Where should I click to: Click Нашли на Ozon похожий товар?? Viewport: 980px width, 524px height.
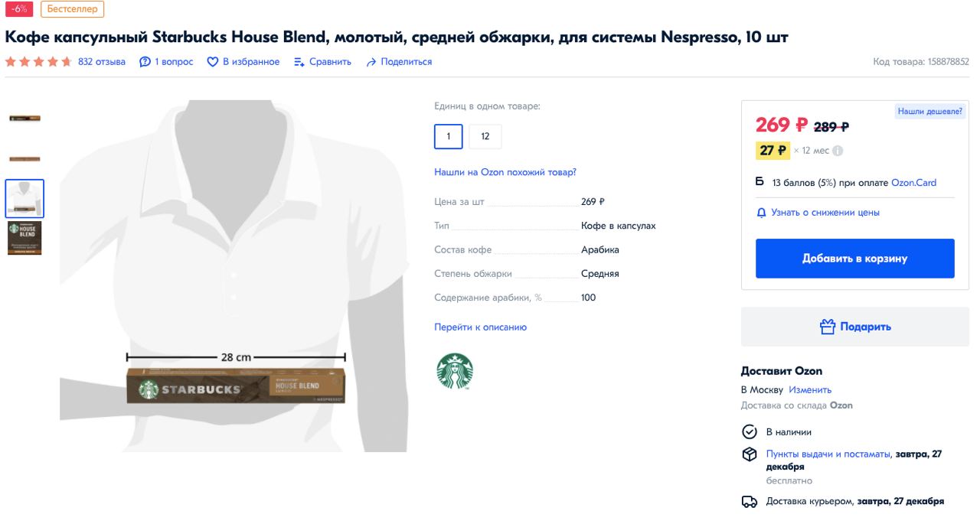pyautogui.click(x=505, y=172)
